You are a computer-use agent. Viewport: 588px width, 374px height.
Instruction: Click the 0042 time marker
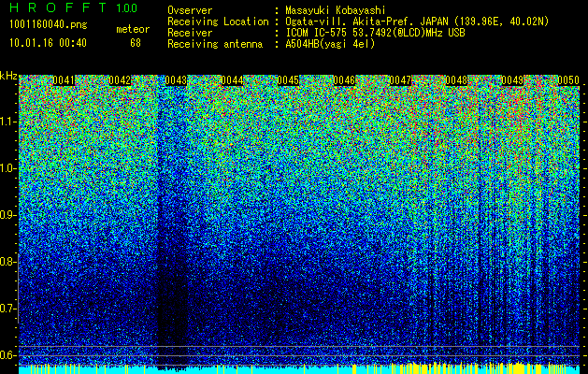click(x=120, y=80)
